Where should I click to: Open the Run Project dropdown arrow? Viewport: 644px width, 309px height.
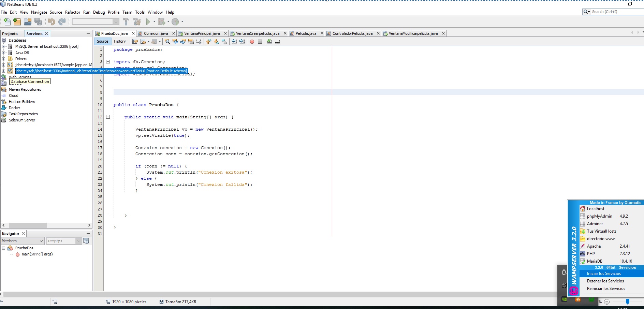[x=154, y=22]
